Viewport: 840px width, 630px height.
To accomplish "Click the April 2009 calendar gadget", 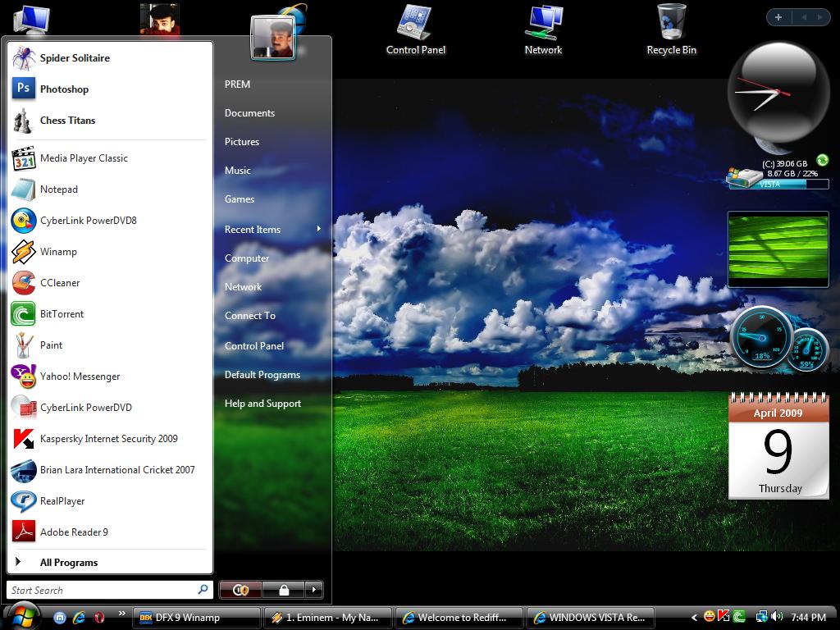I will pyautogui.click(x=778, y=445).
